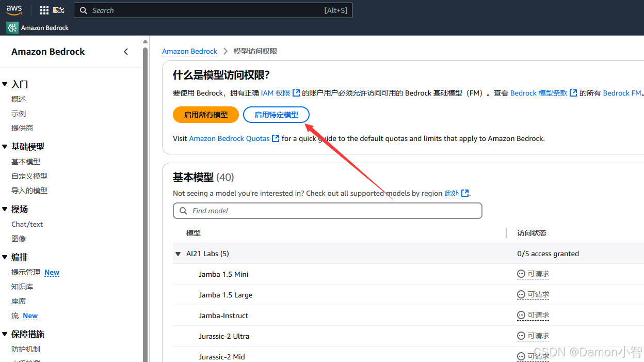The image size is (644, 362).
Task: Open the IAM 权限 link
Action: (x=280, y=93)
